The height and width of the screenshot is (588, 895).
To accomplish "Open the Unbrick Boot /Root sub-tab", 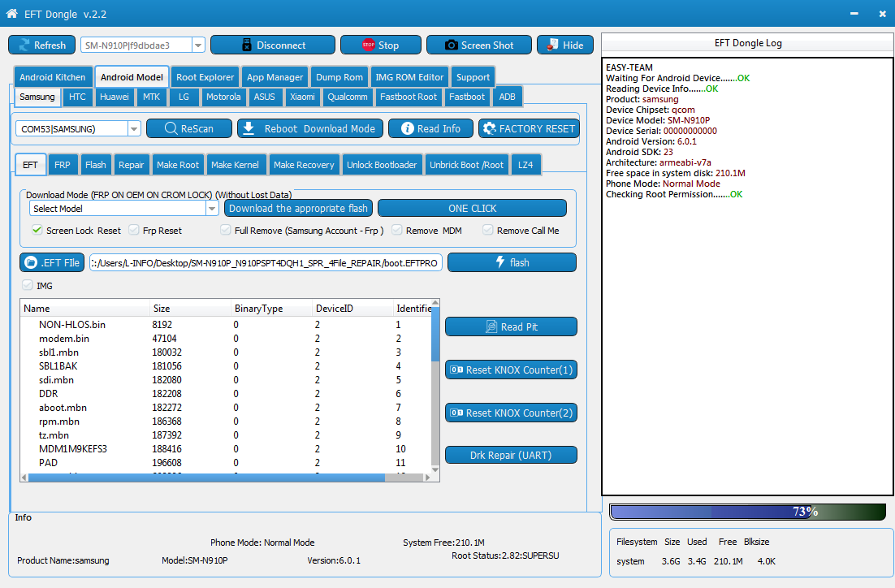I will tap(466, 164).
